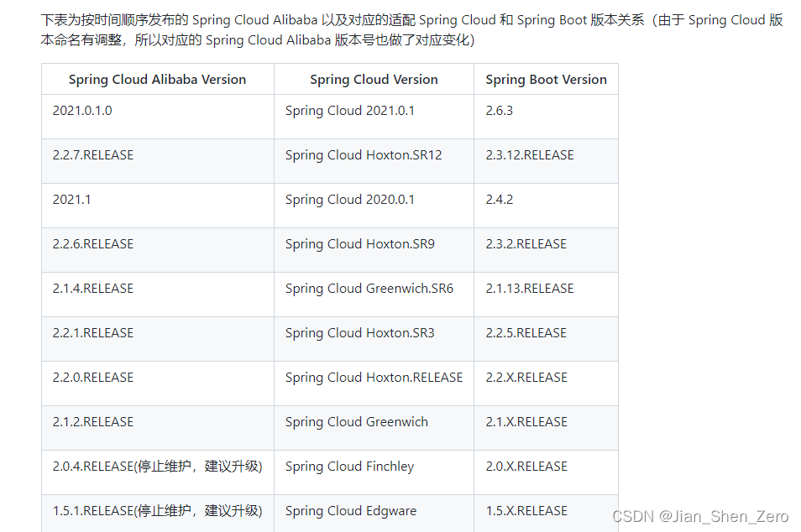801x532 pixels.
Task: Select the '2.2.6.RELEASE' cell
Action: point(157,250)
